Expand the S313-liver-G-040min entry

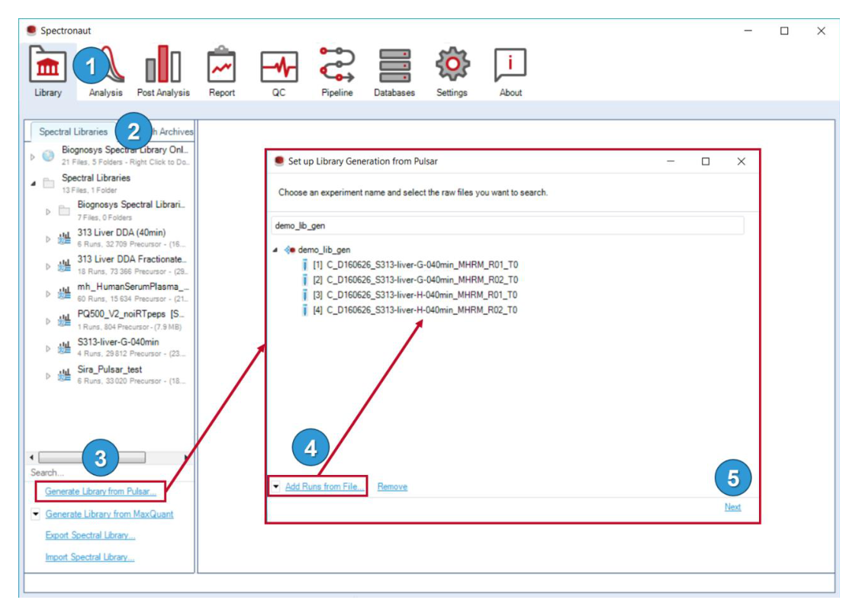coord(48,349)
